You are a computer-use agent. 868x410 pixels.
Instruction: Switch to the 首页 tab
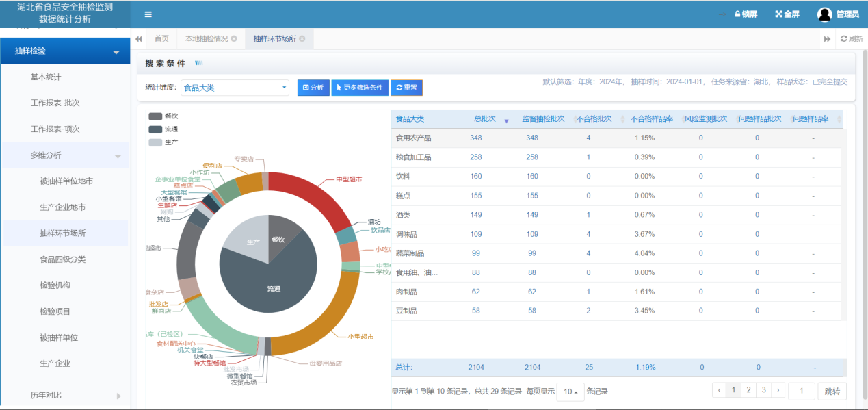click(x=161, y=39)
